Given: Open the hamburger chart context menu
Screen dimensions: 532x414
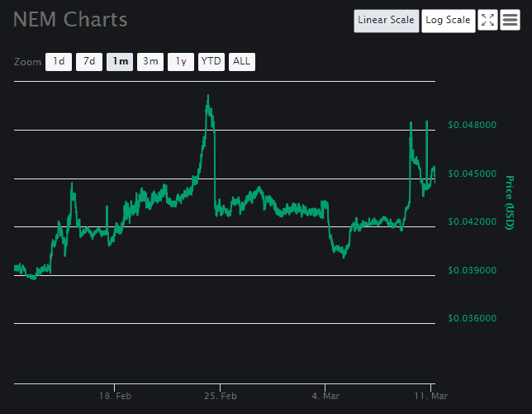Looking at the screenshot, I should tap(510, 20).
